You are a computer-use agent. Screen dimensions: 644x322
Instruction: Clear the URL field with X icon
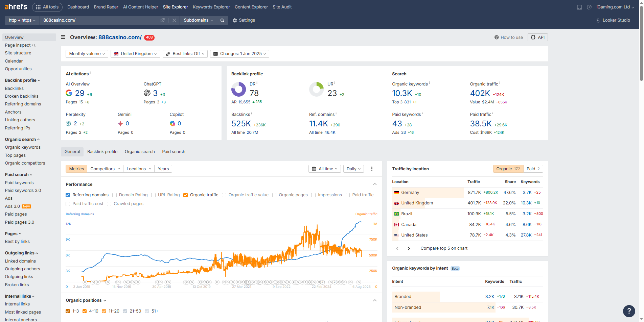point(174,20)
